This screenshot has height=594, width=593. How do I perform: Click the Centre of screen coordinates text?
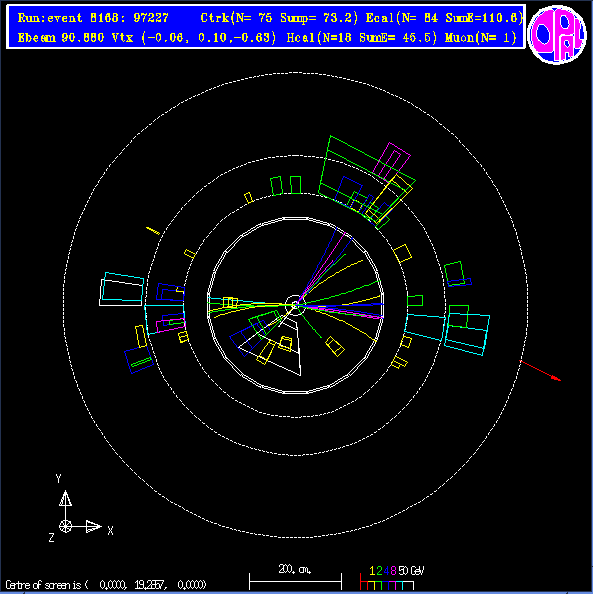tap(106, 585)
